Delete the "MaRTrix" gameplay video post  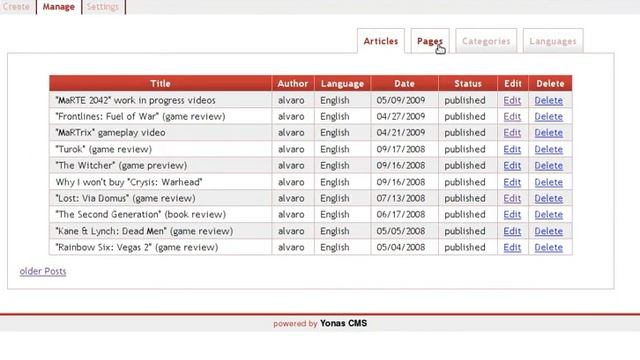click(x=549, y=133)
